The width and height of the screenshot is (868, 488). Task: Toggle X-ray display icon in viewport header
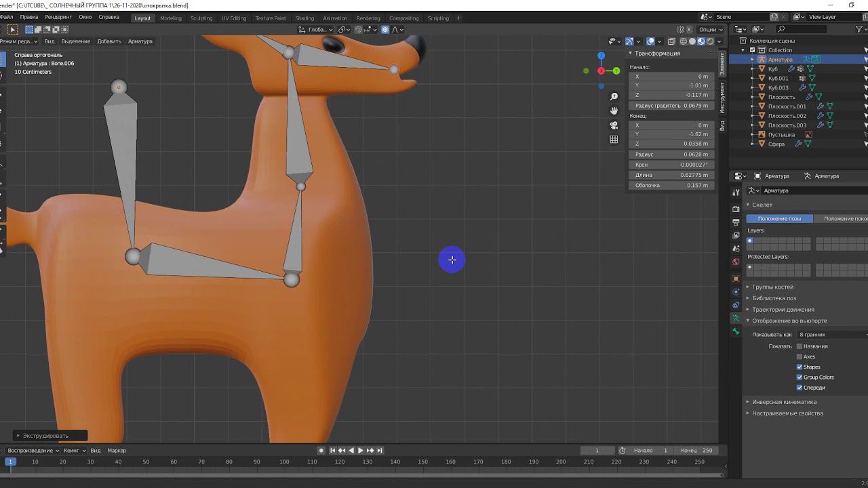[x=671, y=41]
